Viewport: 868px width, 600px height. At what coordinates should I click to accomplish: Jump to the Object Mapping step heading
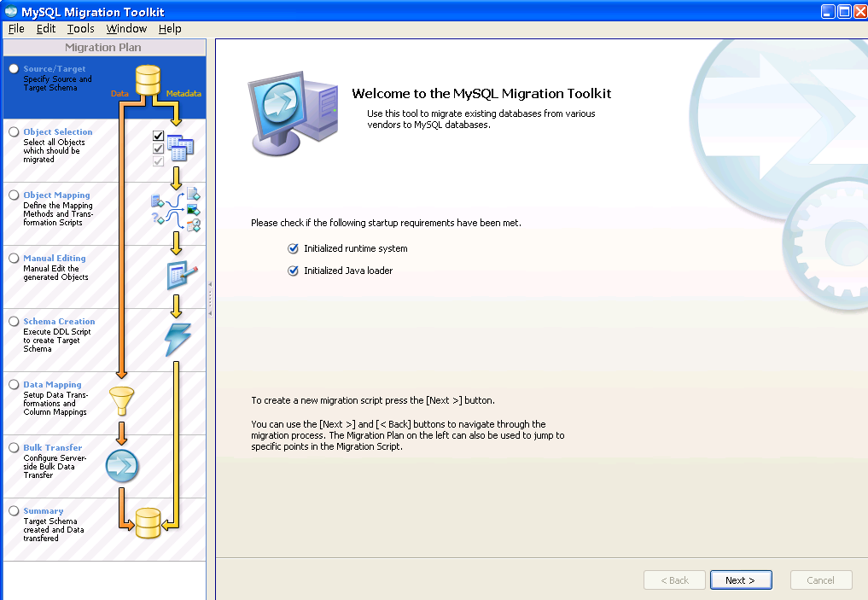(x=56, y=195)
